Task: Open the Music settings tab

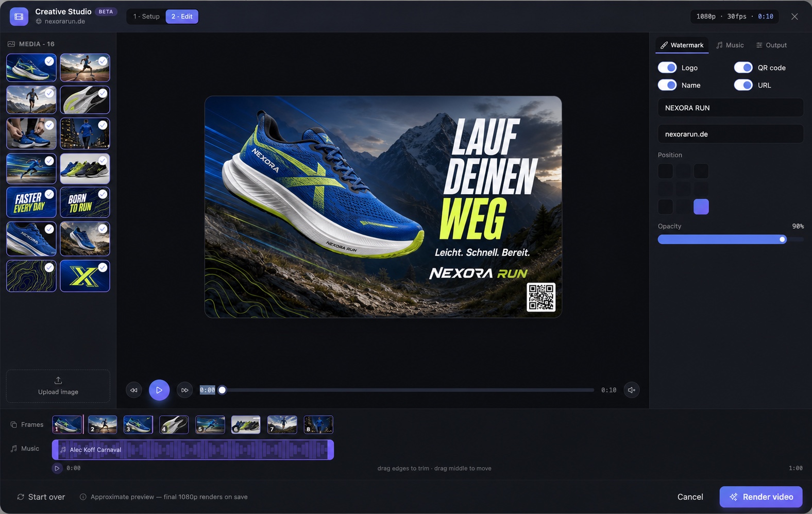Action: 730,45
